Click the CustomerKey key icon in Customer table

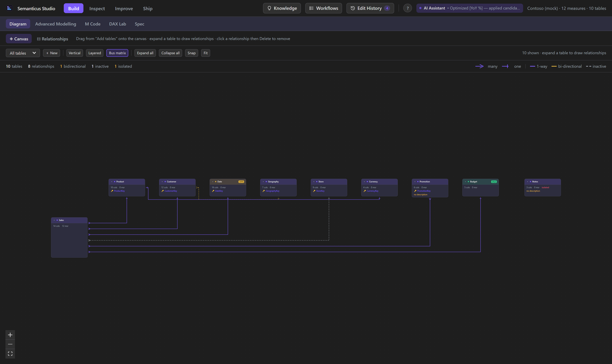click(x=162, y=191)
